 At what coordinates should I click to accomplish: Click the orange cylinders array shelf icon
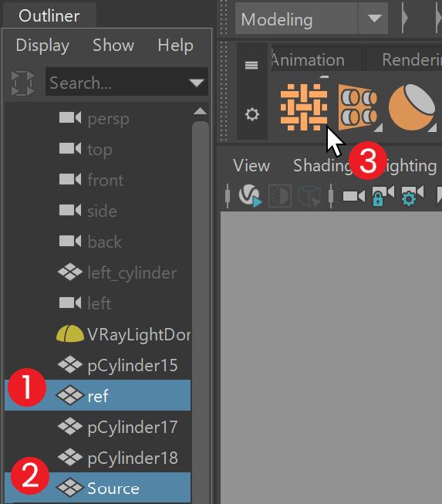pos(359,107)
